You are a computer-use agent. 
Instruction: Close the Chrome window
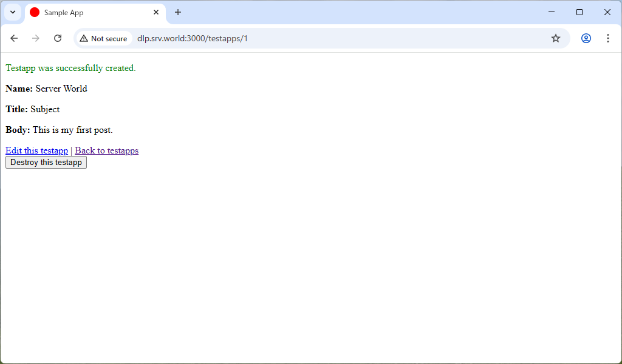pyautogui.click(x=607, y=12)
